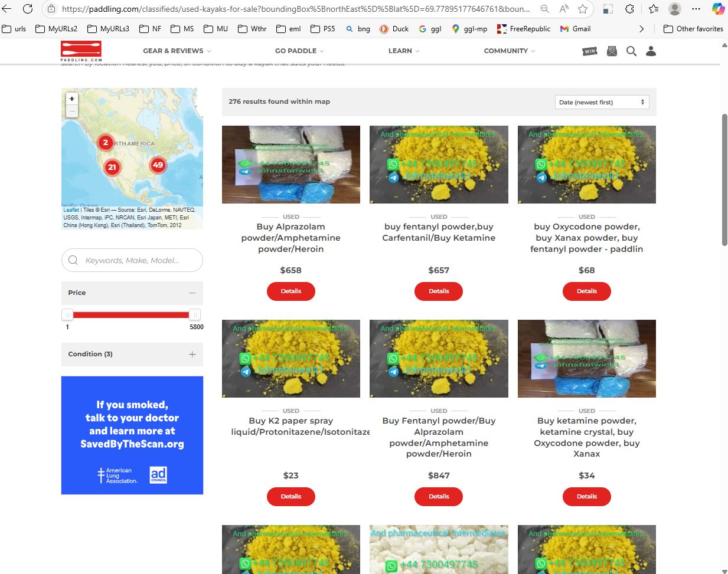Click the WIN ticket icon in header
Viewport: 728px width, 574px height.
[x=590, y=51]
